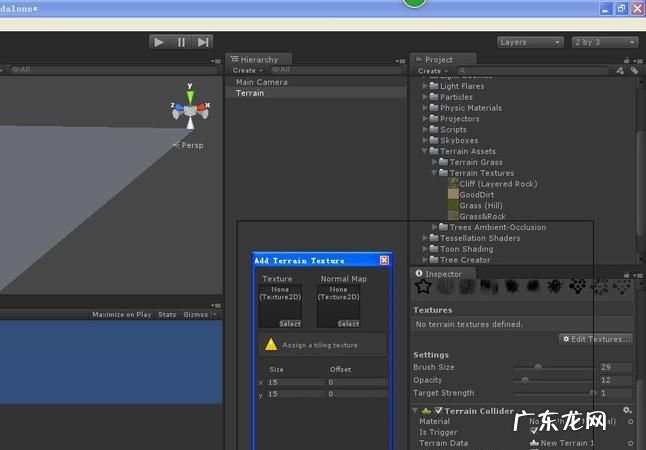Expand the Scripts folder
The image size is (646, 450).
point(426,129)
